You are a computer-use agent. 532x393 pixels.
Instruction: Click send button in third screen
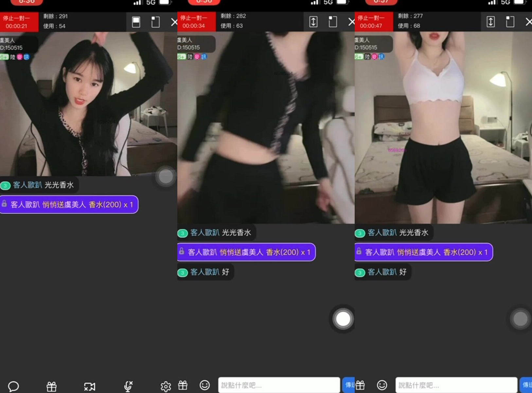point(526,385)
